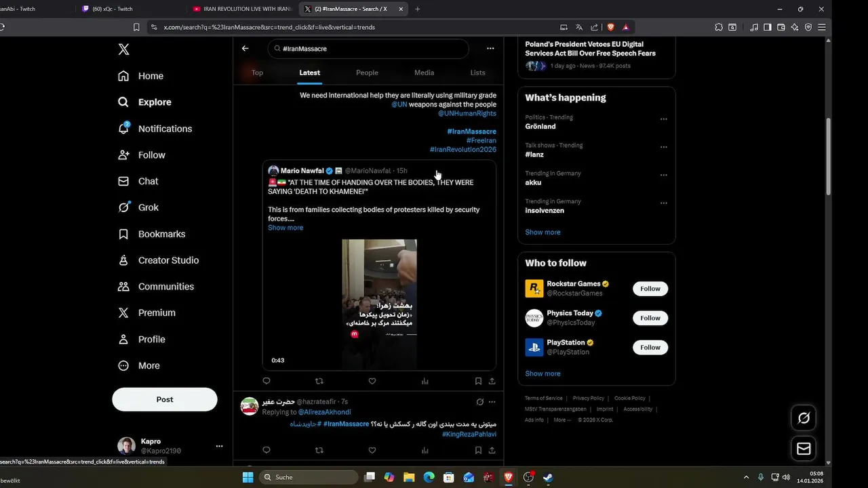Image resolution: width=868 pixels, height=488 pixels.
Task: Open floating messages envelope button
Action: 804,449
